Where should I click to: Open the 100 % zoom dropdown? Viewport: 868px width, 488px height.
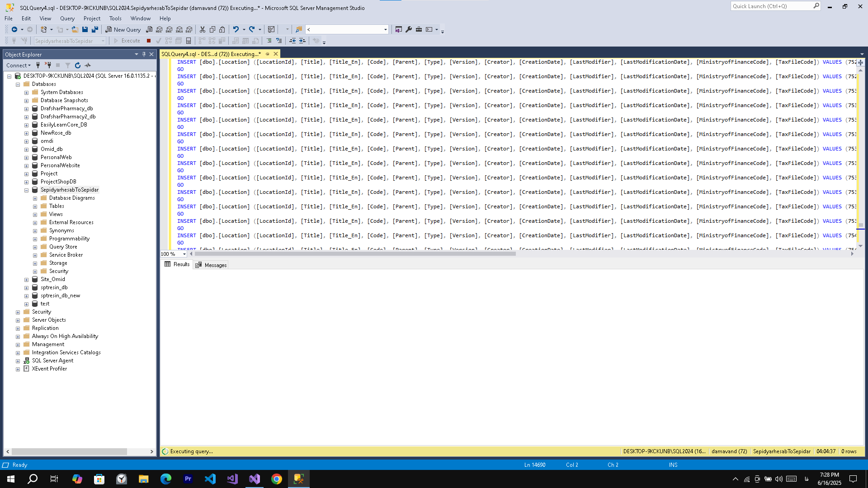point(184,254)
